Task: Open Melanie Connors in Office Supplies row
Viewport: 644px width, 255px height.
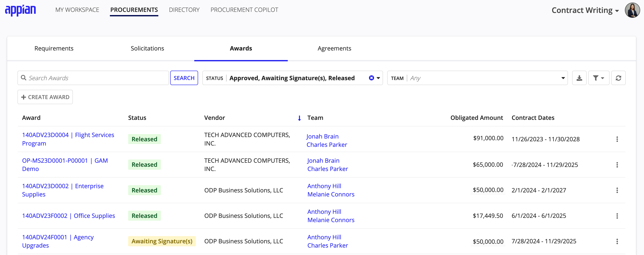Action: 331,220
